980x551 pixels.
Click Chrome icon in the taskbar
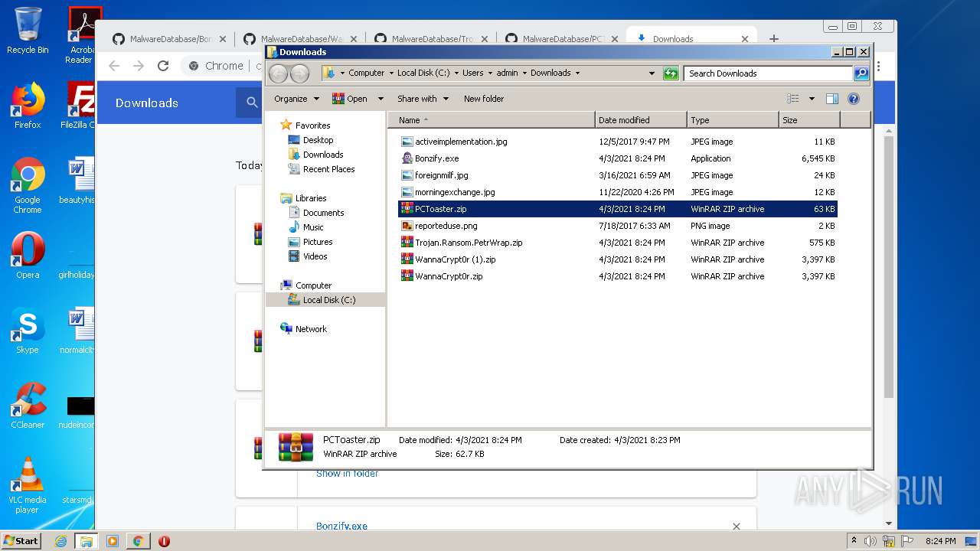coord(138,541)
